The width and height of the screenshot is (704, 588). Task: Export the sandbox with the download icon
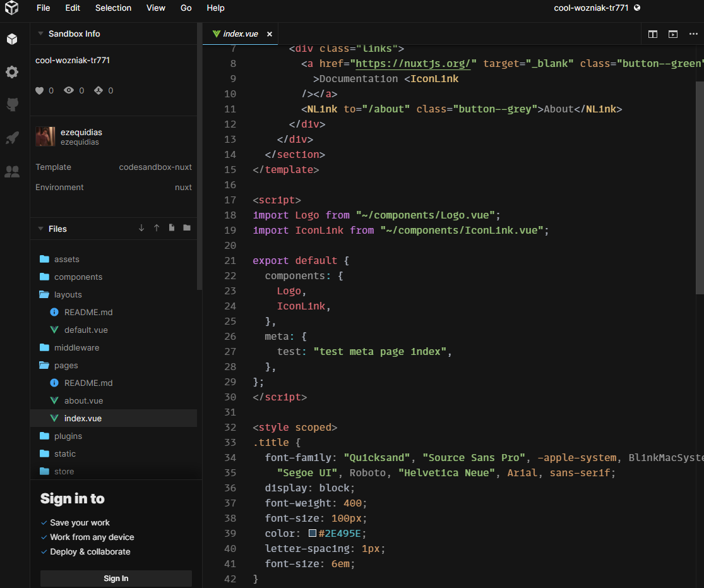pos(141,228)
